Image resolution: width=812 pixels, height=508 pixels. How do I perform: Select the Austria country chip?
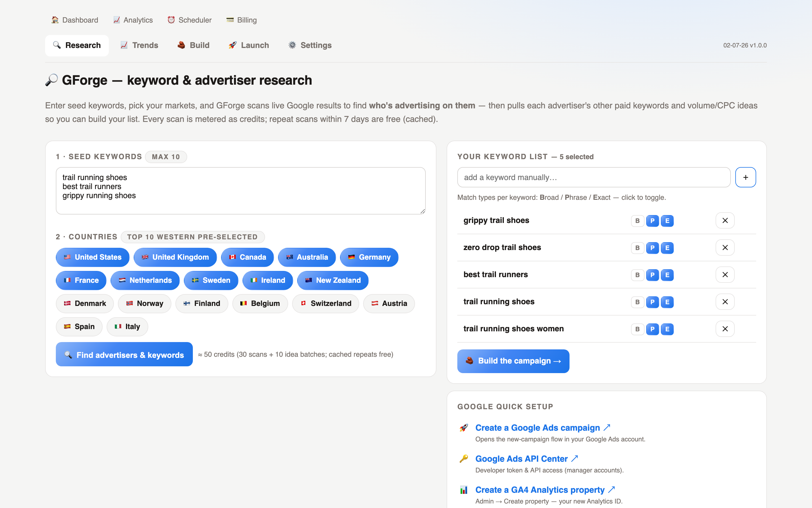coord(389,304)
